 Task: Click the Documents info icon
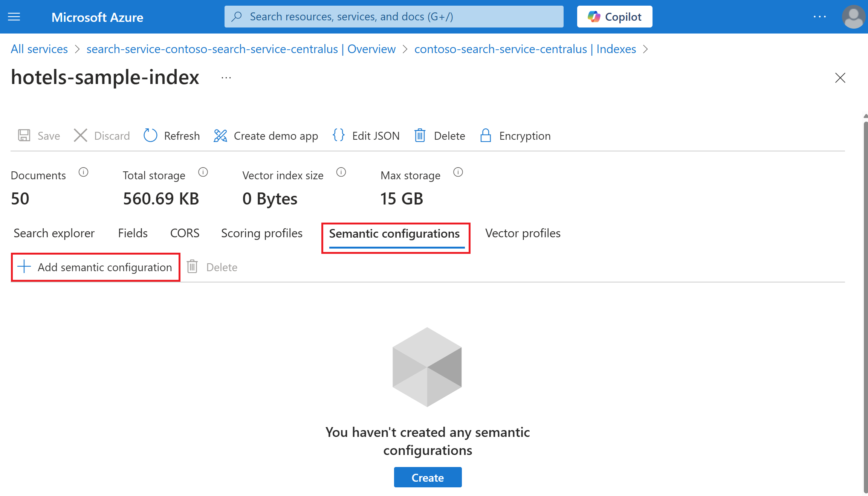83,172
